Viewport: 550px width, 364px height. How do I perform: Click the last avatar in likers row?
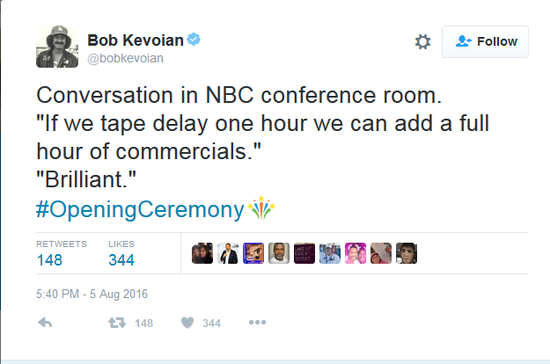click(407, 253)
